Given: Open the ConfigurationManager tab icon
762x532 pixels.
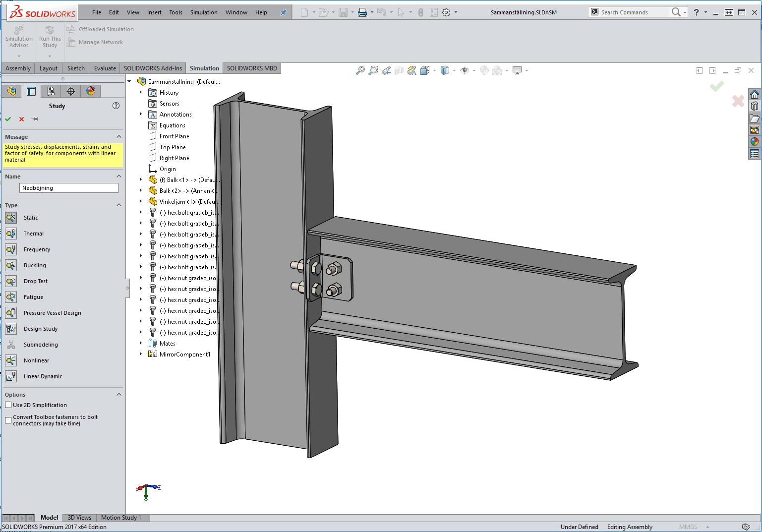Looking at the screenshot, I should [51, 91].
